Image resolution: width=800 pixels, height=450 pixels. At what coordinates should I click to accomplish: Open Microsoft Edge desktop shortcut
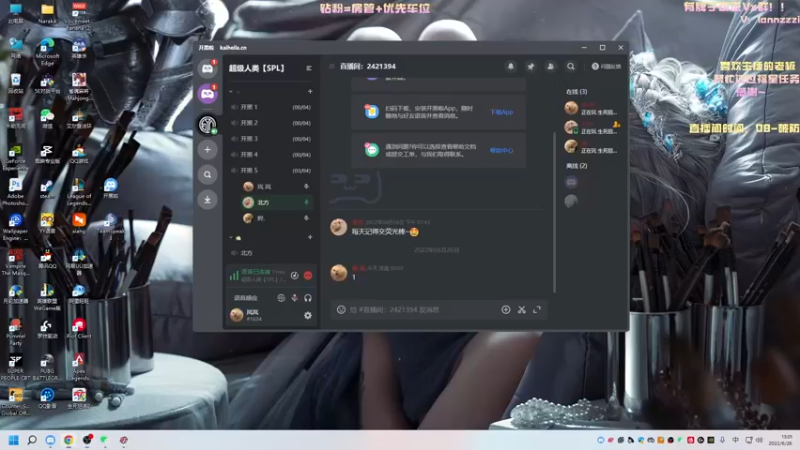[x=47, y=52]
